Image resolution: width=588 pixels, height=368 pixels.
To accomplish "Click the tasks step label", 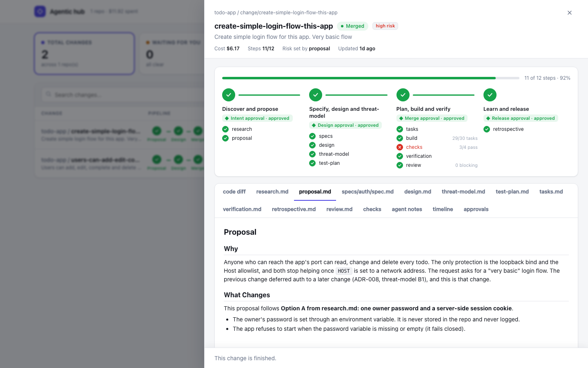I will pos(412,129).
